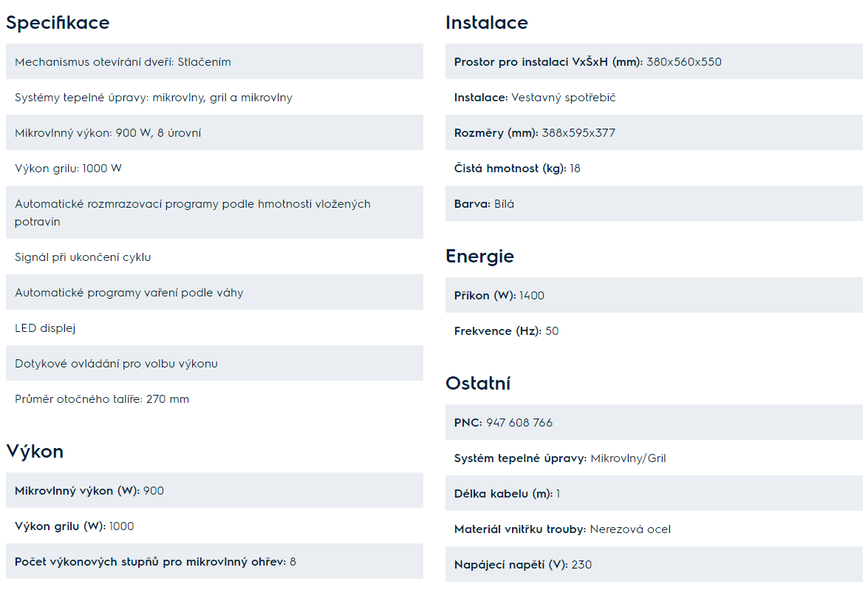Select the turntable diameter 270 mm row
Viewport: 868px width, 590px height.
tap(215, 399)
